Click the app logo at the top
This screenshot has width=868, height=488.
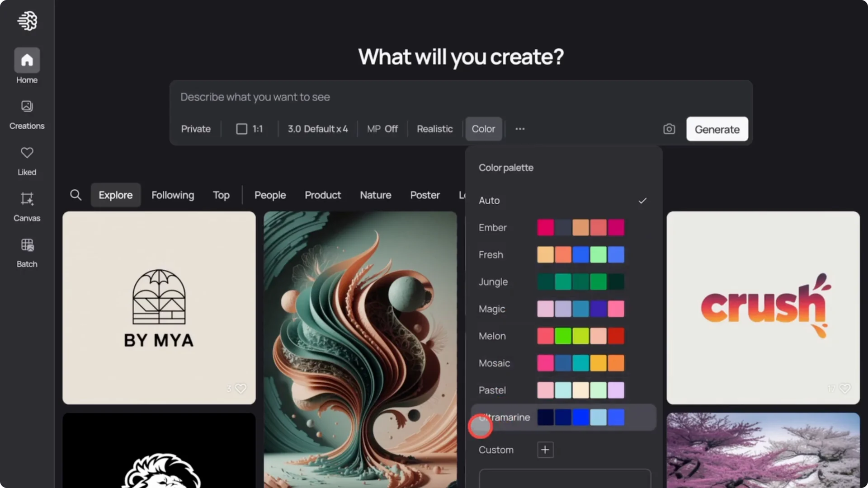(x=28, y=21)
